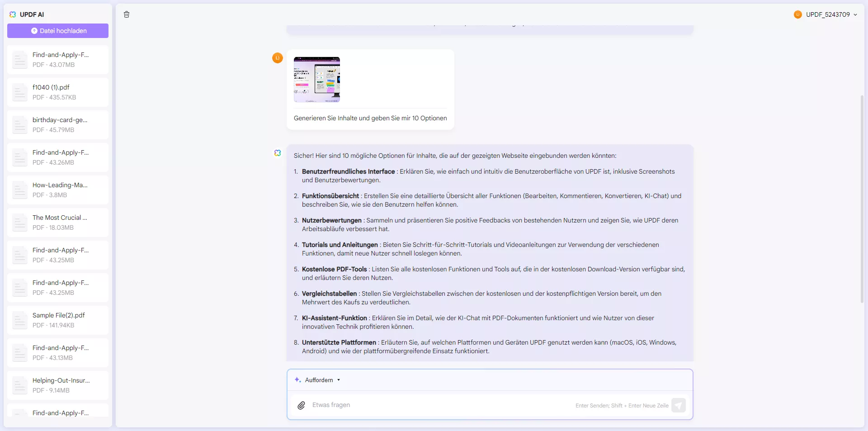Image resolution: width=868 pixels, height=431 pixels.
Task: Select the f1040 (1).pdf file name
Action: pyautogui.click(x=51, y=87)
